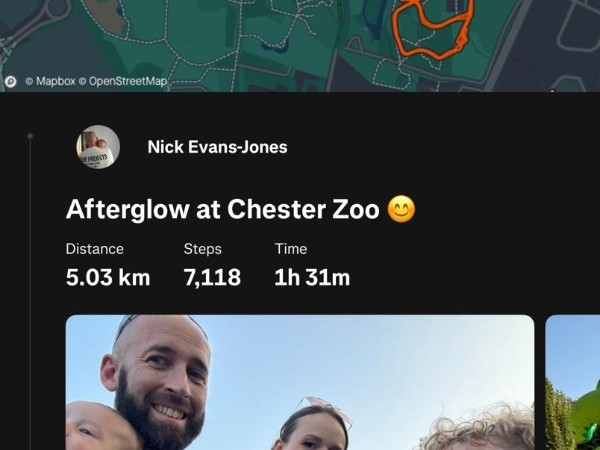600x450 pixels.
Task: Click the Steps stat label
Action: point(202,249)
